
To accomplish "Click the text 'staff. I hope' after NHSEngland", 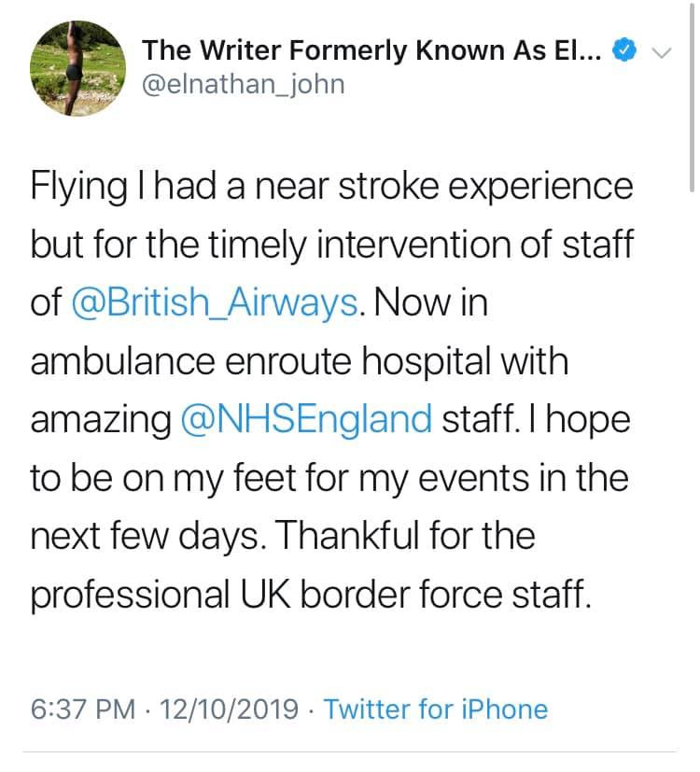I will 536,419.
